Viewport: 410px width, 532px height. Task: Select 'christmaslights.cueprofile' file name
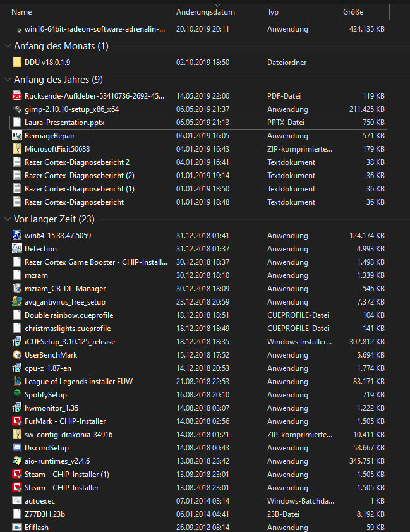68,329
